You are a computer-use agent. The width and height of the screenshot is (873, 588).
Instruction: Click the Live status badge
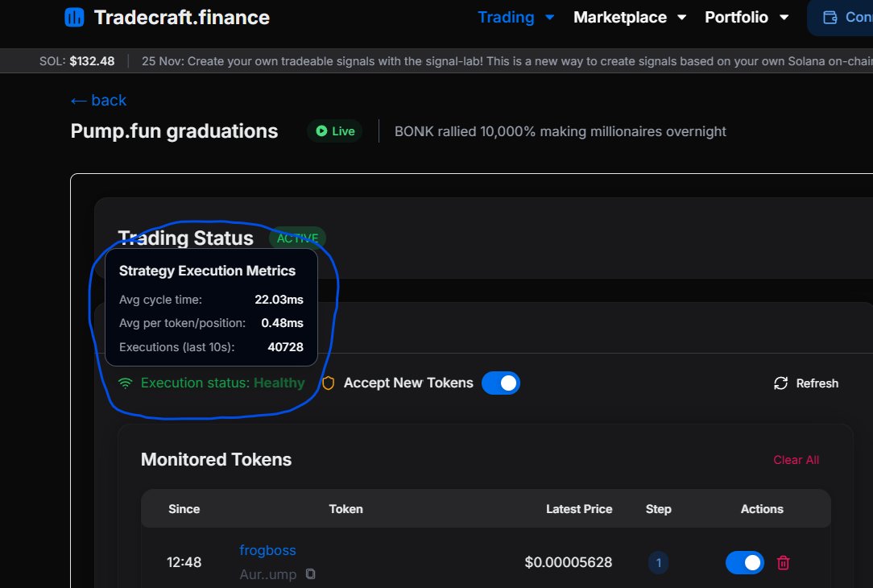pos(334,131)
